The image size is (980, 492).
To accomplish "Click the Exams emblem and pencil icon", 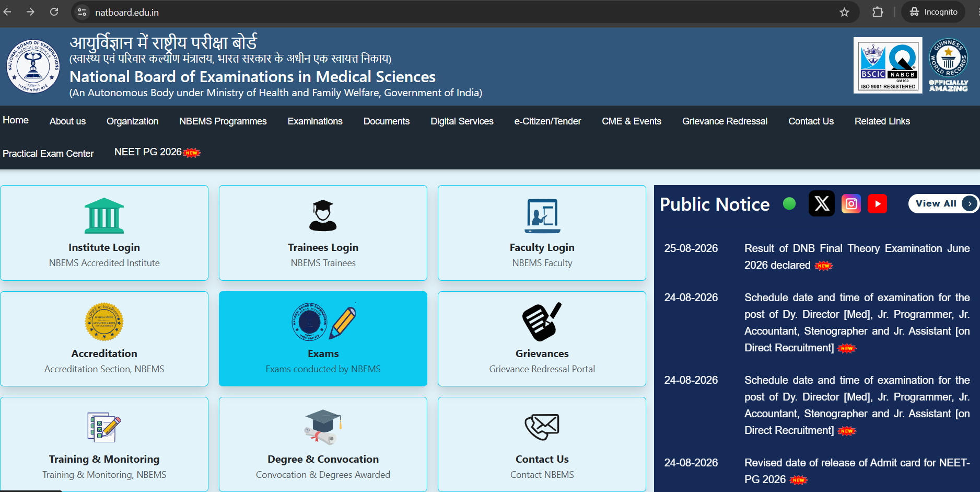I will click(323, 321).
